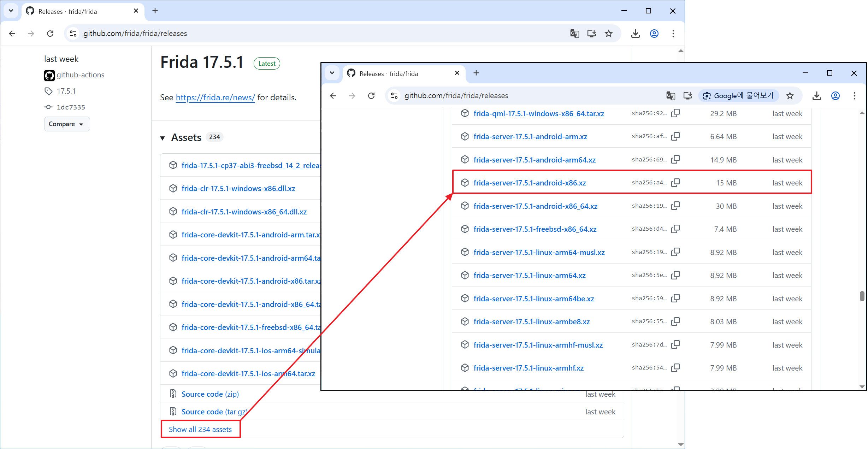
Task: Click Google Lens search button in address bar
Action: click(739, 96)
